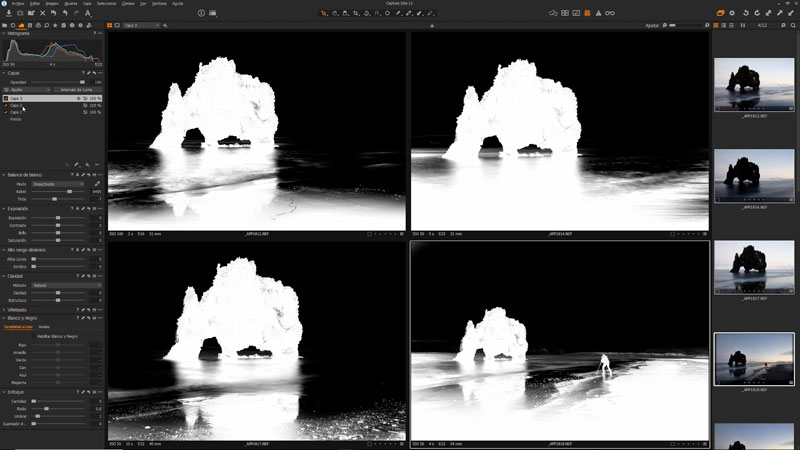Click the 'Intervalo de Luma...' button

click(x=76, y=89)
